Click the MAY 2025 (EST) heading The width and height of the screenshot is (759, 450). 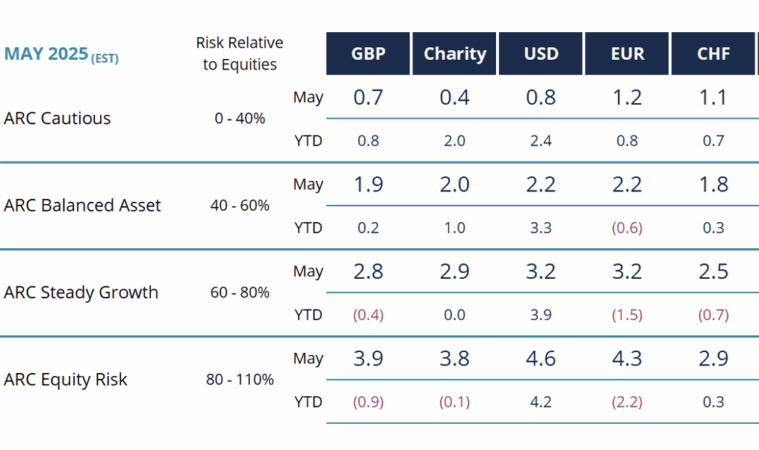point(61,54)
